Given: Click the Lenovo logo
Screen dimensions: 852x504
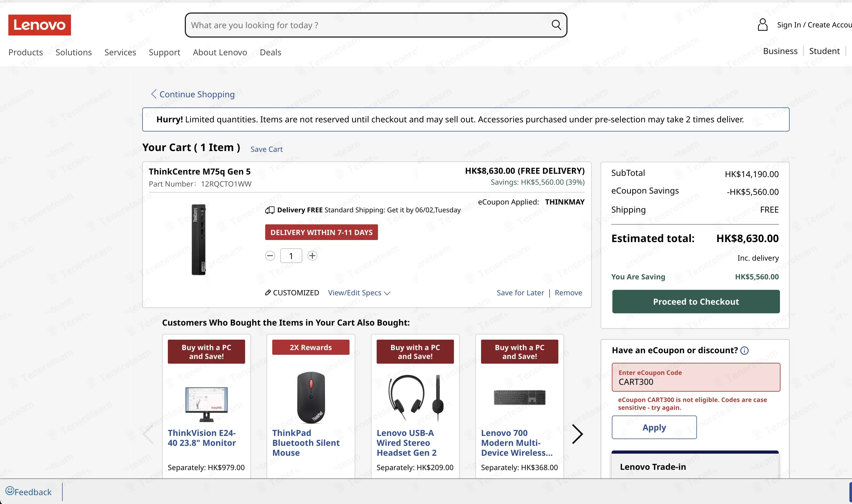Looking at the screenshot, I should pos(39,25).
